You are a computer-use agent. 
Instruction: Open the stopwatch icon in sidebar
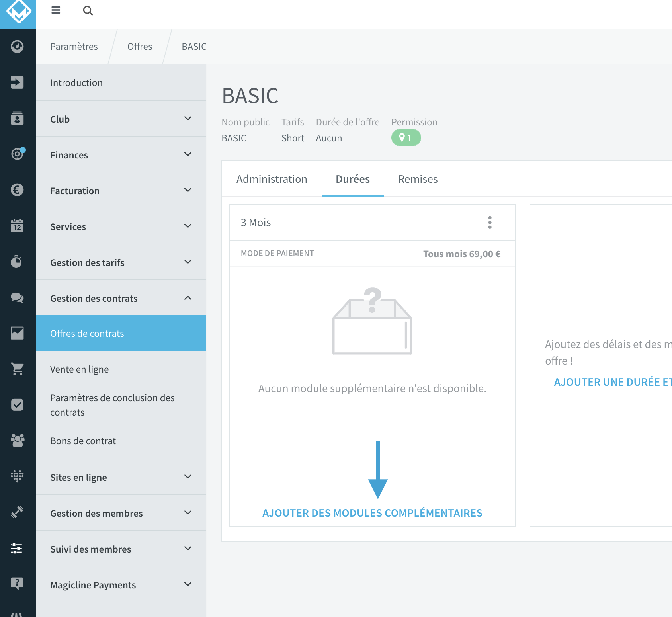(17, 262)
